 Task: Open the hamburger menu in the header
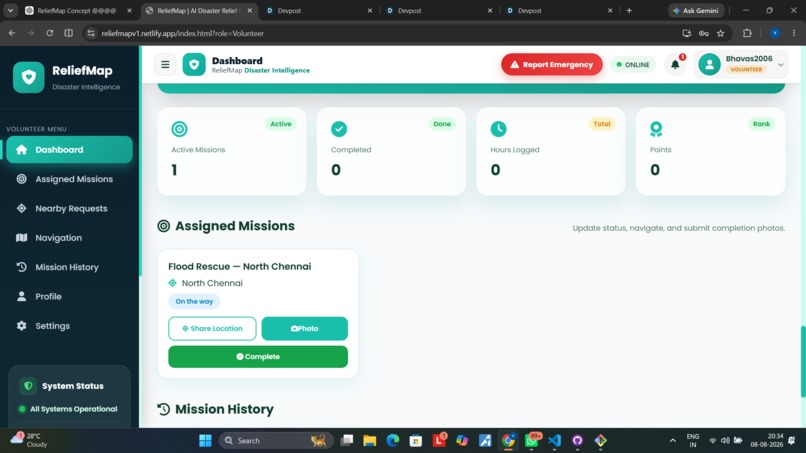tap(165, 64)
